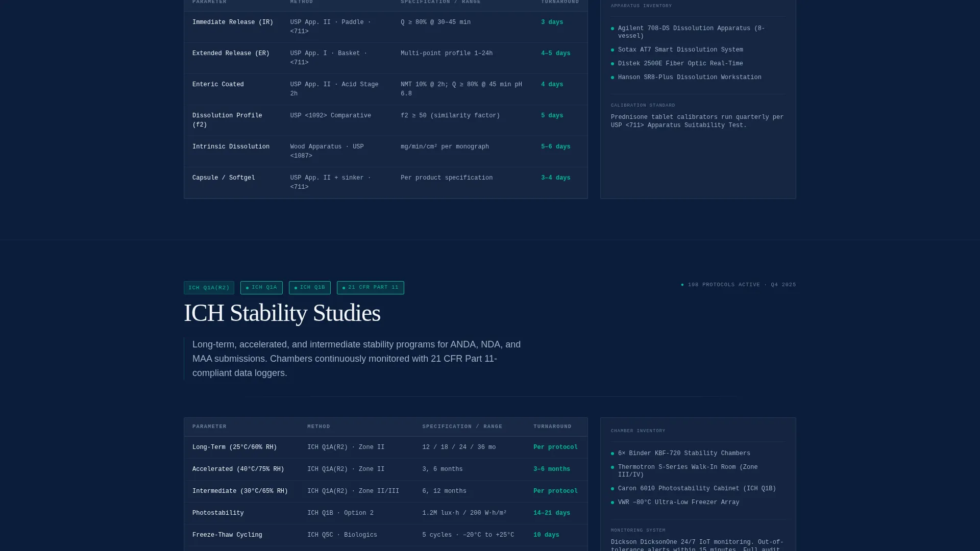The width and height of the screenshot is (980, 551).
Task: Select the 12 / 18 / 24 / 36 mo specification
Action: click(x=459, y=447)
